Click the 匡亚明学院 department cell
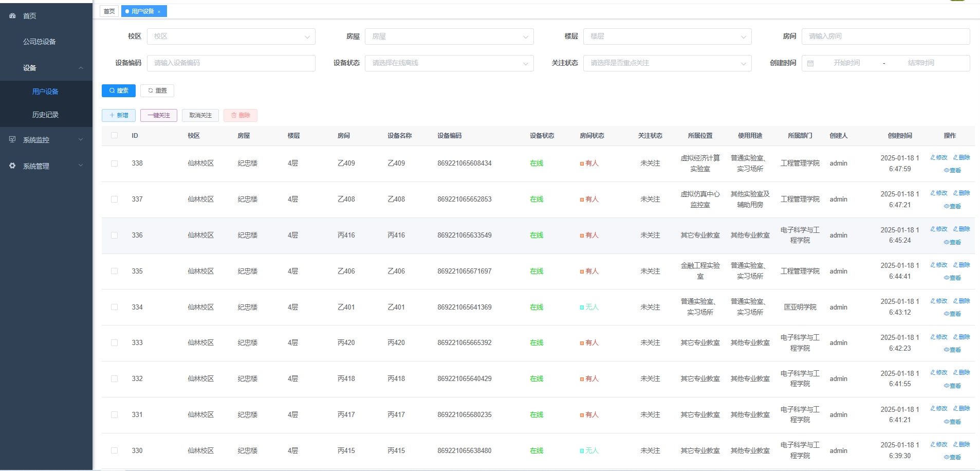 (800, 307)
